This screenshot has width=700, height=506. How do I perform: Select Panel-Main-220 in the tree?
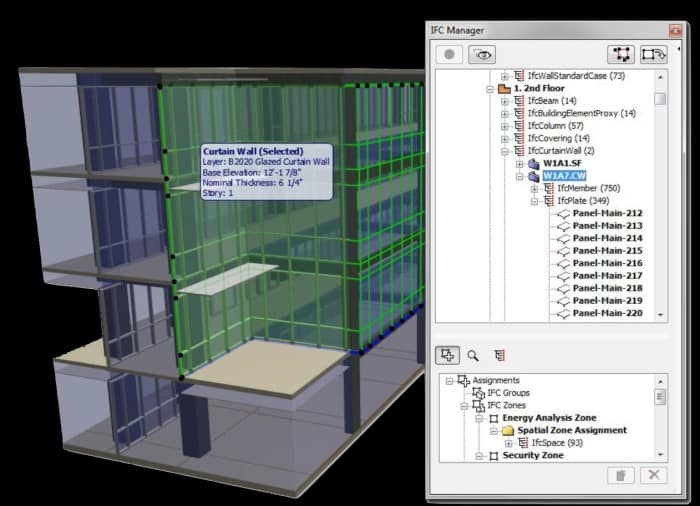click(607, 314)
